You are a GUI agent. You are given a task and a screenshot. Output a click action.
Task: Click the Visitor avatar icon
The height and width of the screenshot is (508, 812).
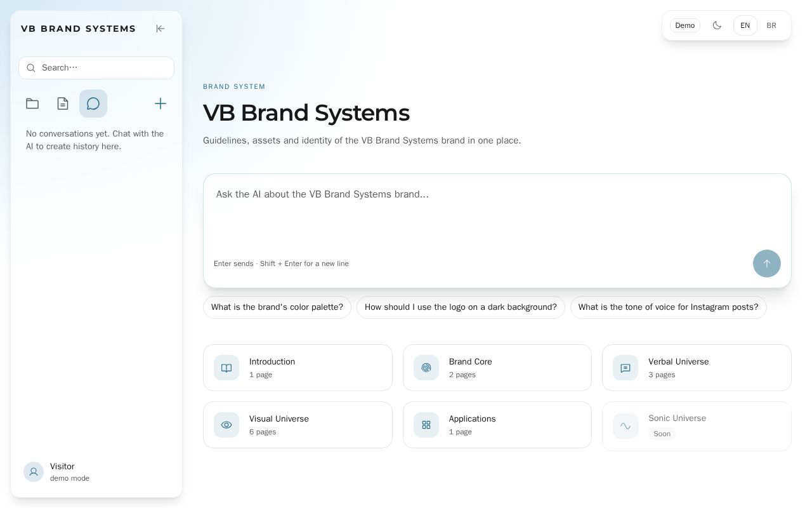[x=34, y=472]
